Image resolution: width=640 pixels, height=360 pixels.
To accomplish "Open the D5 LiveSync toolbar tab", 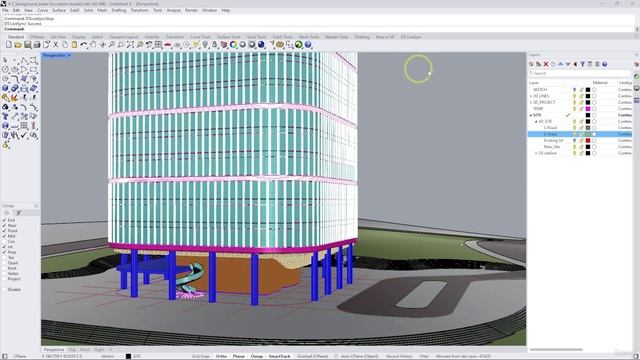I will tap(411, 37).
